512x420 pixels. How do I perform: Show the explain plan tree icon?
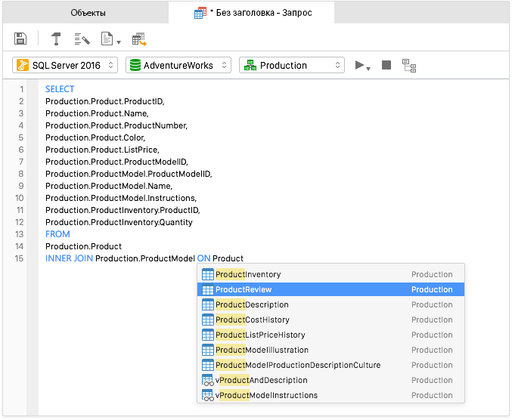[x=409, y=66]
